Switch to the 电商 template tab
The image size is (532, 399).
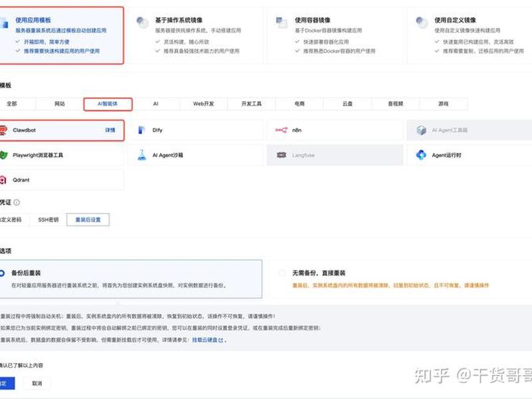coord(300,104)
